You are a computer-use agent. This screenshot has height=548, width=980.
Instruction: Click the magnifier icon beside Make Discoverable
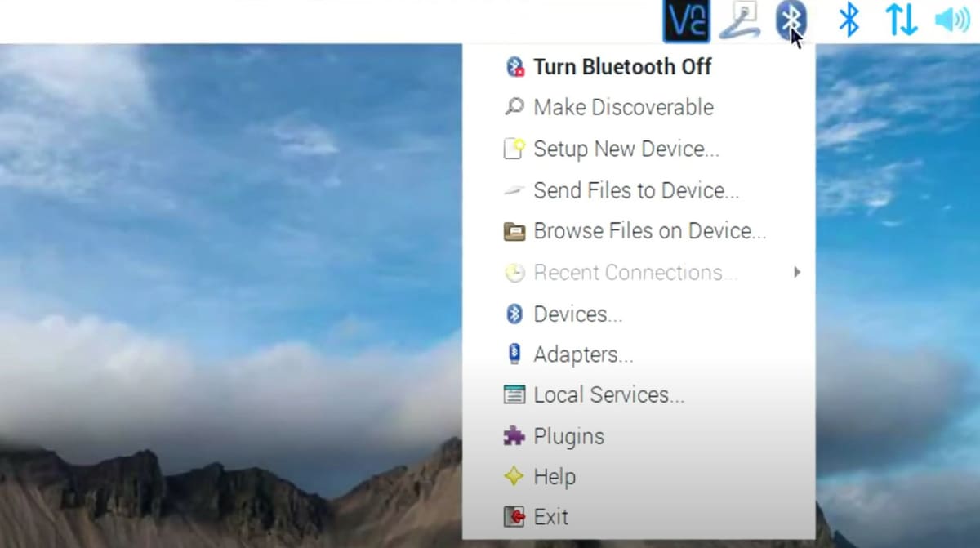(x=514, y=107)
